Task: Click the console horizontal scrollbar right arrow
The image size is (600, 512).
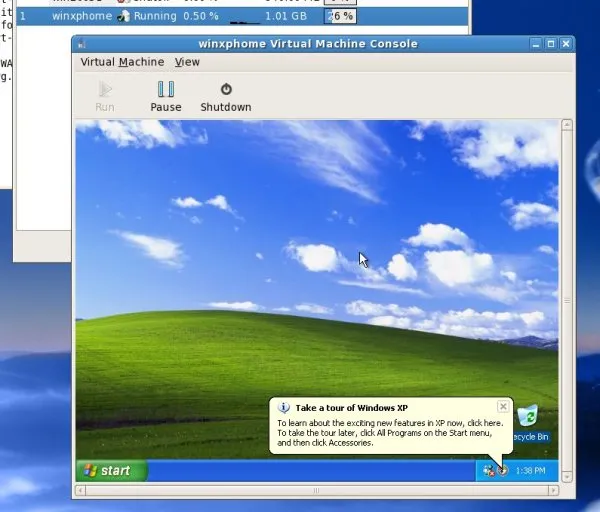Action: (553, 490)
